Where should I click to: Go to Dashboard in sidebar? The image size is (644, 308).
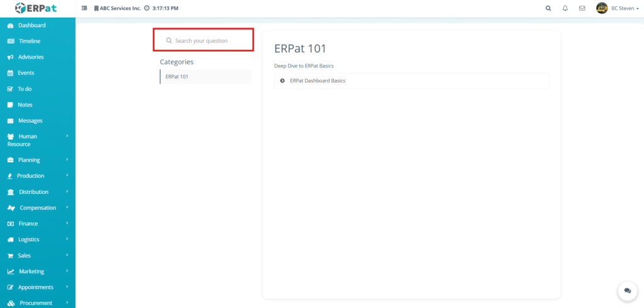tap(32, 25)
